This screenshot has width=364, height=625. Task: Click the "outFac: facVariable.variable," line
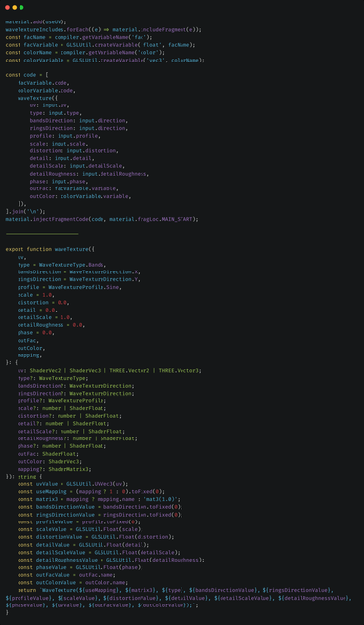pos(74,188)
